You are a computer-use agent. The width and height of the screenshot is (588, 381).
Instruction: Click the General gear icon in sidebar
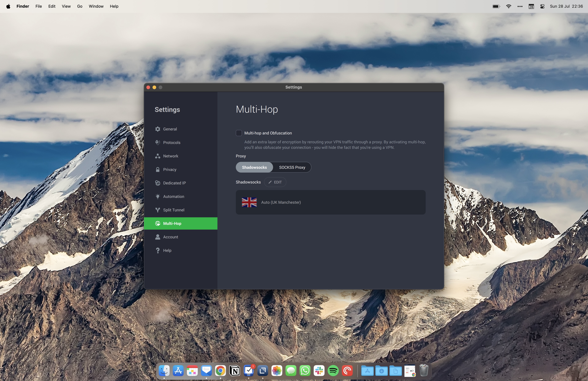pos(158,129)
